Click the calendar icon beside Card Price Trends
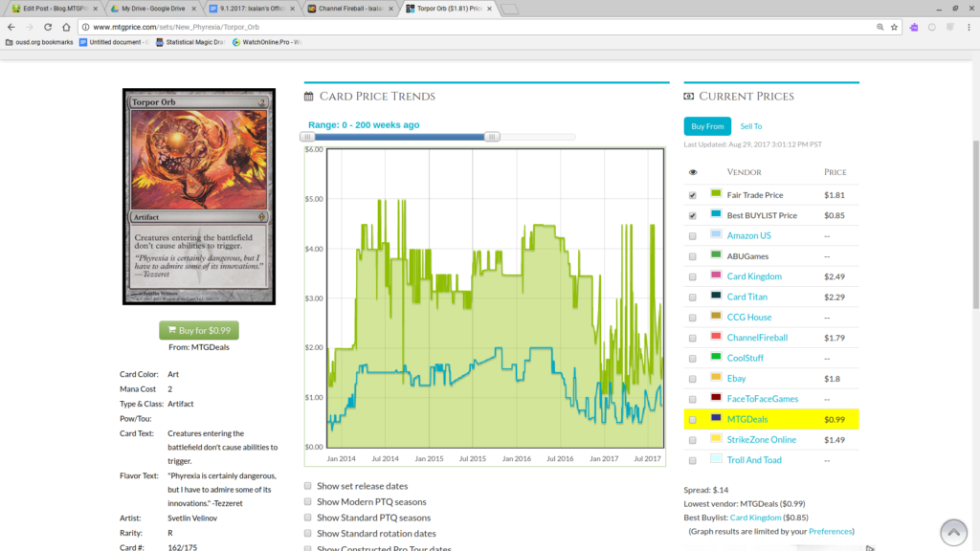Screen dimensions: 980x551 tap(309, 97)
